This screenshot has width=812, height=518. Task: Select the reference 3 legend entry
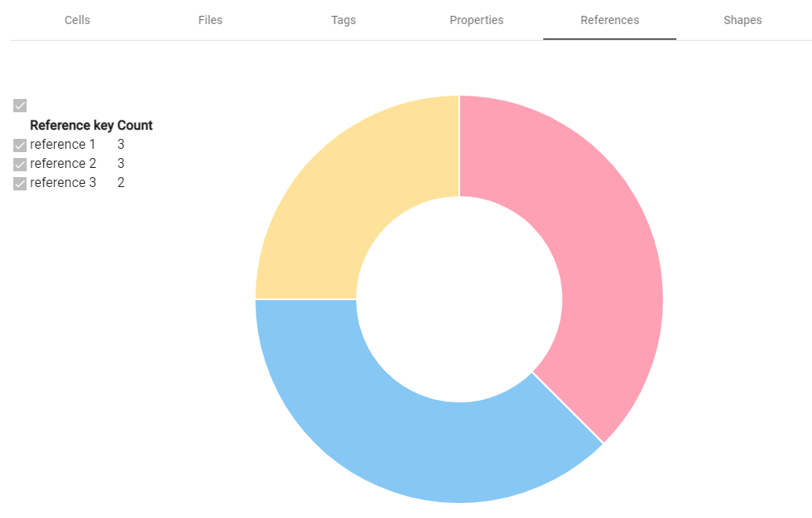62,182
